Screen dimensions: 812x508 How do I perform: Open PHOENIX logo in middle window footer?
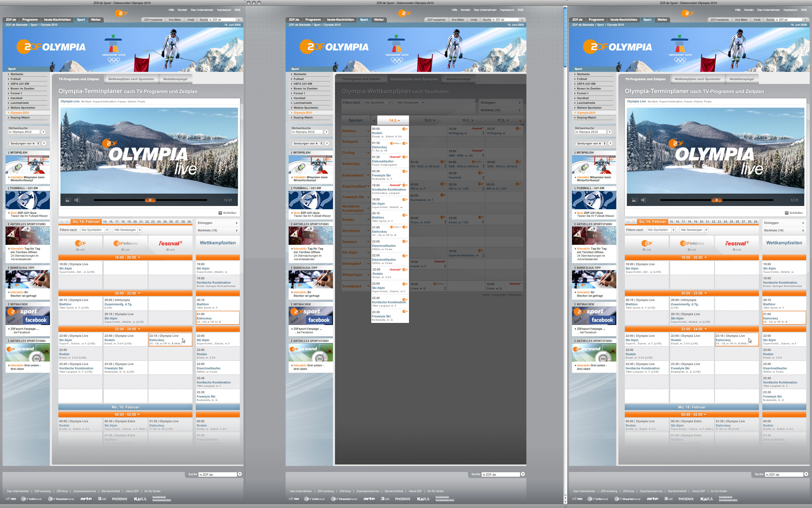tap(403, 499)
